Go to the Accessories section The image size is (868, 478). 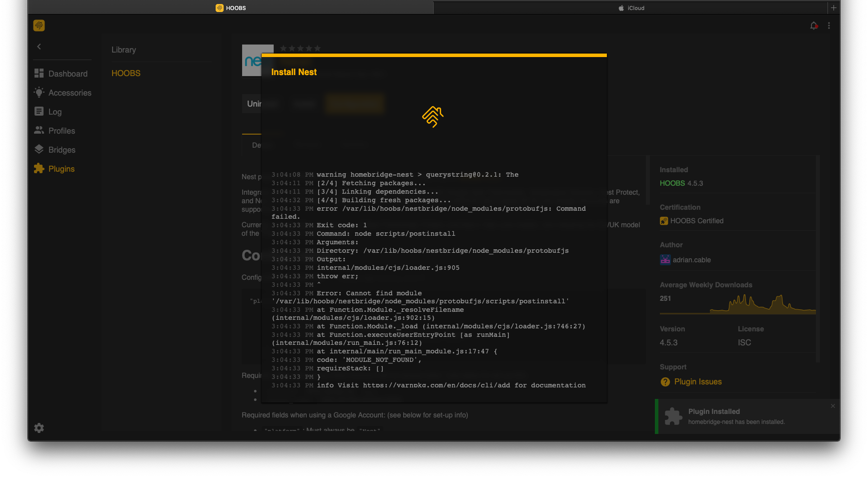pyautogui.click(x=70, y=93)
